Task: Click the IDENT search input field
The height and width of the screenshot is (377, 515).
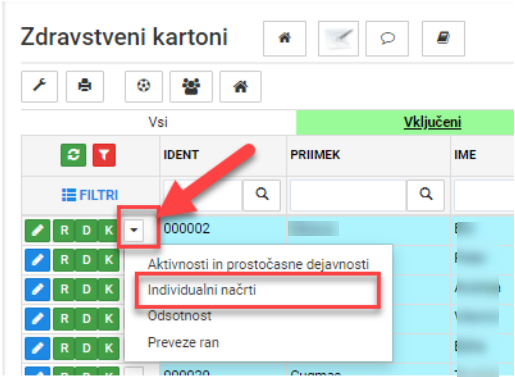Action: [x=203, y=195]
